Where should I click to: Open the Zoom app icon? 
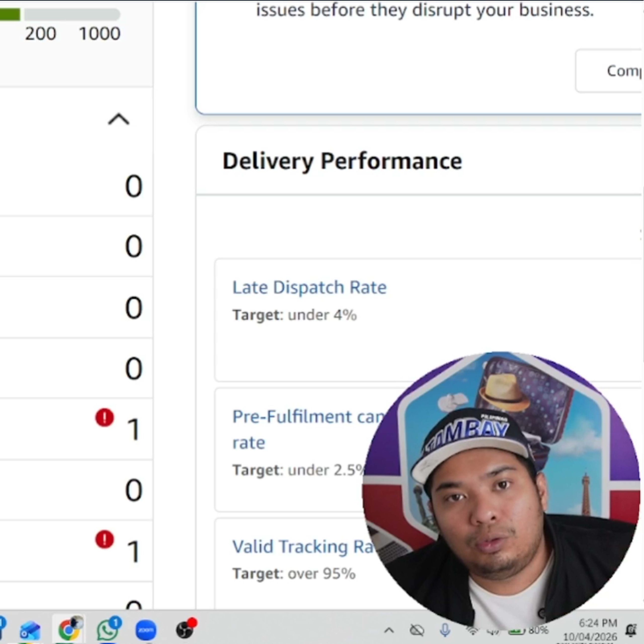[146, 630]
